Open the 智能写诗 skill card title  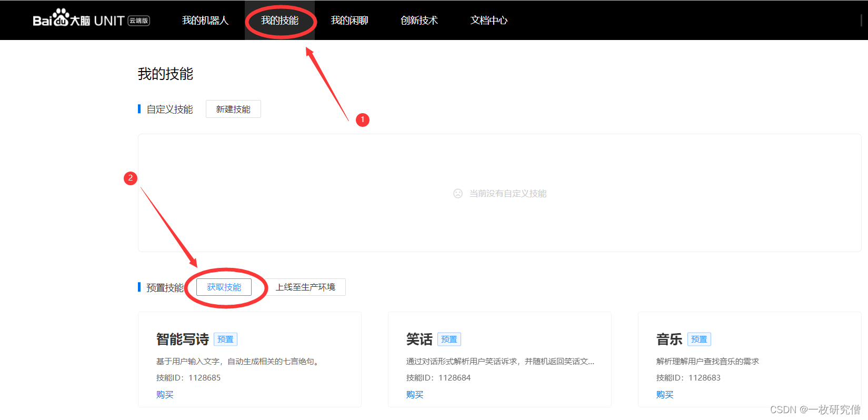click(x=183, y=339)
